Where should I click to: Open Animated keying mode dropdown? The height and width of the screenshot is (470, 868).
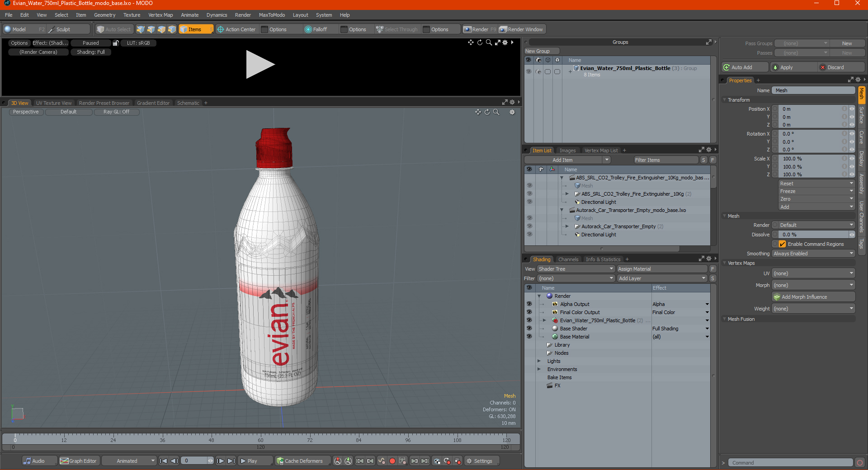click(x=129, y=461)
